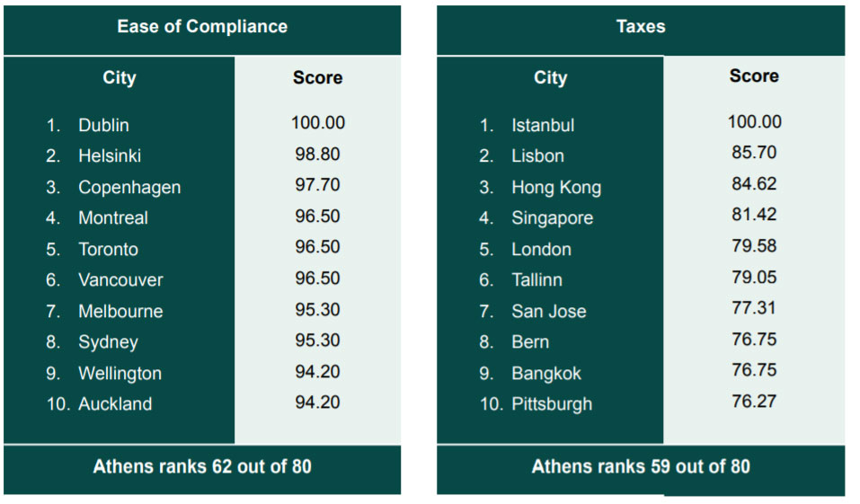This screenshot has height=504, width=860.
Task: Select the 98.80 score for Helsinki
Action: point(317,154)
